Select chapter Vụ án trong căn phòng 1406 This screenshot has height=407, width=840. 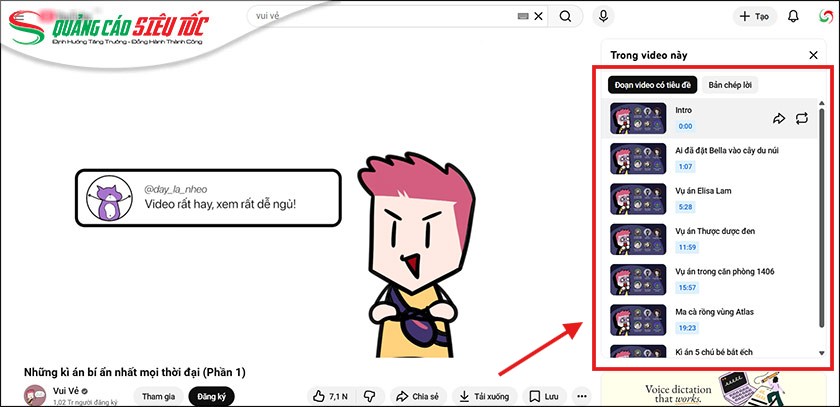(x=725, y=272)
